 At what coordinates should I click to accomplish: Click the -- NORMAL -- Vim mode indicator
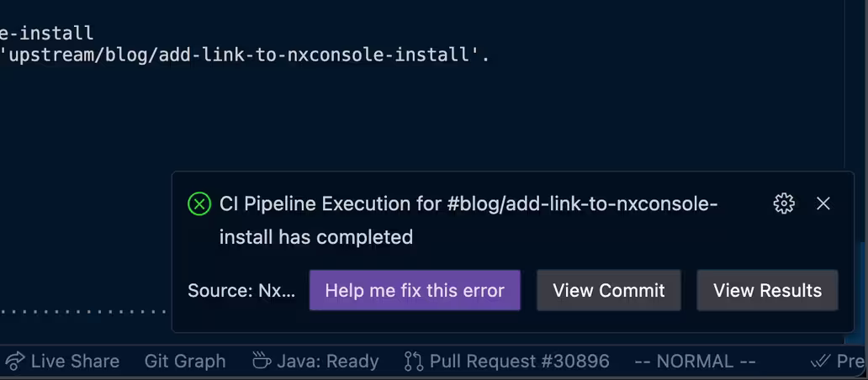695,362
